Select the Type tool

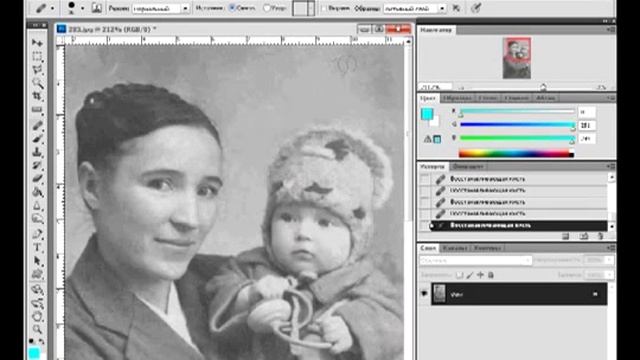click(37, 248)
